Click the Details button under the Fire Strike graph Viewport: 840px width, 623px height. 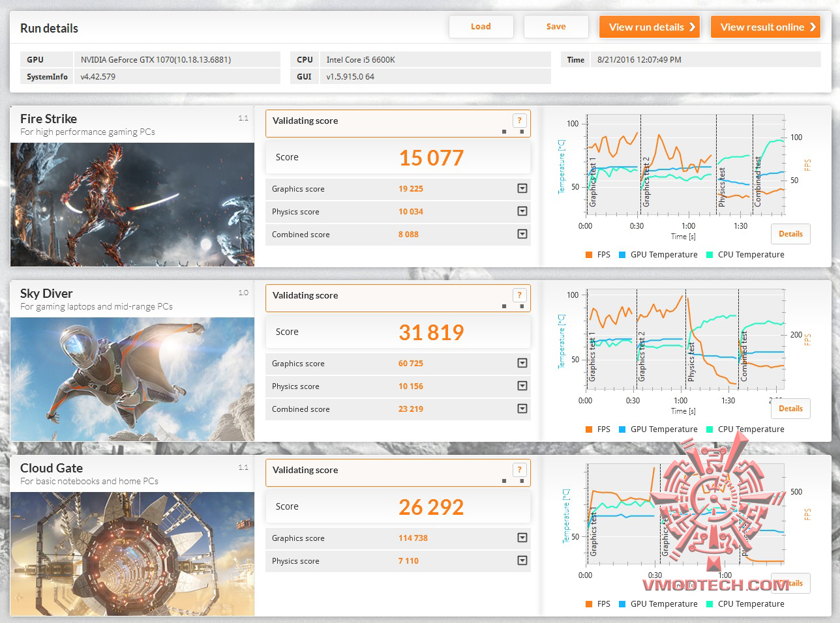point(790,233)
